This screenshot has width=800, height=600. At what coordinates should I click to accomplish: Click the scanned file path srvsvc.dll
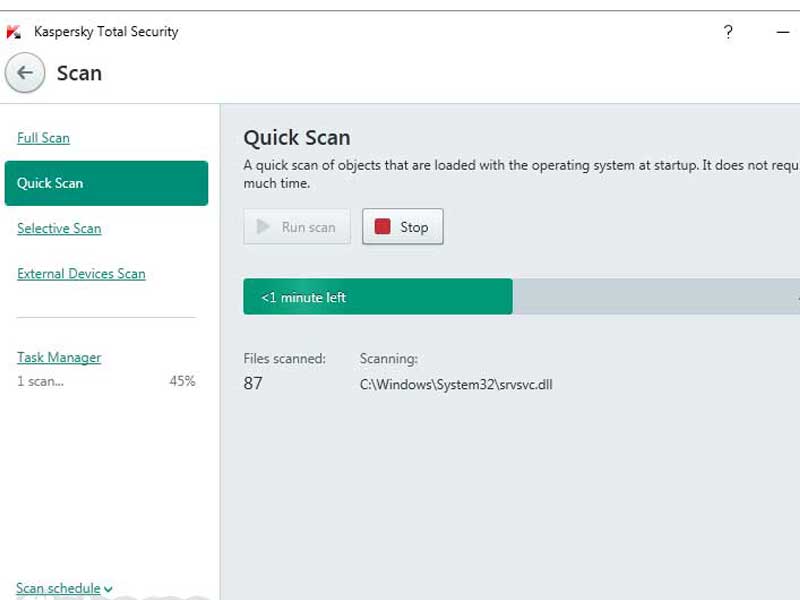tap(456, 384)
